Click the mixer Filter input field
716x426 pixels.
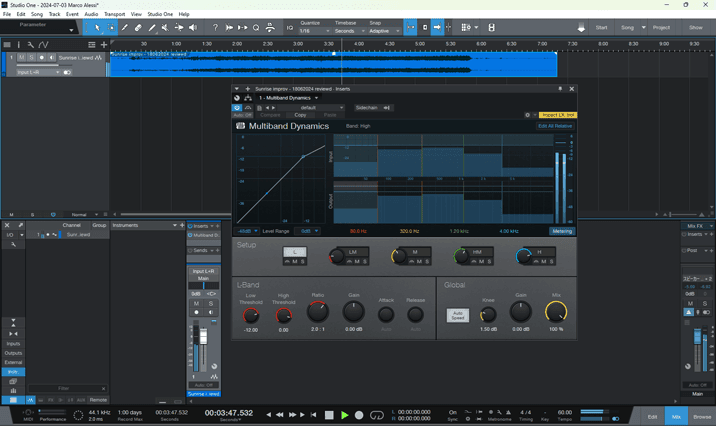68,389
